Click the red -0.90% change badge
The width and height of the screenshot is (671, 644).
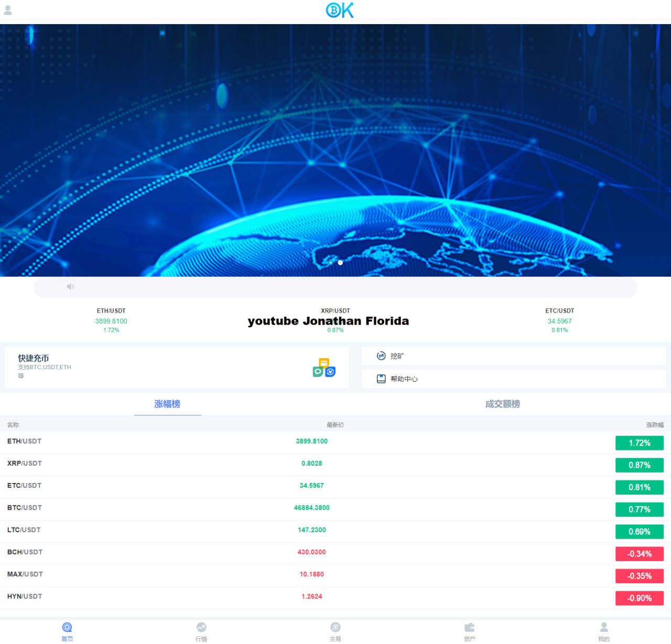point(640,598)
